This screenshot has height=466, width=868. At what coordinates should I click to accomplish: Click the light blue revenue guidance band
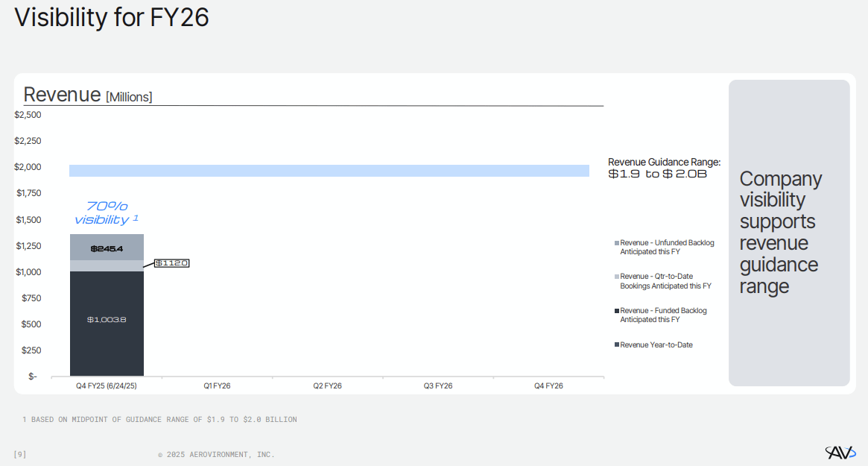329,171
